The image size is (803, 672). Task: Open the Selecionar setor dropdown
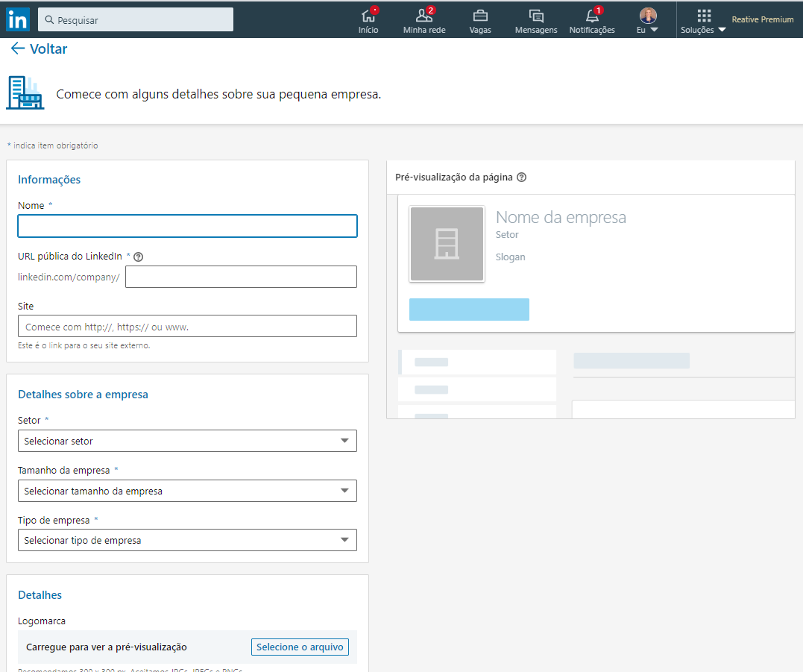187,441
